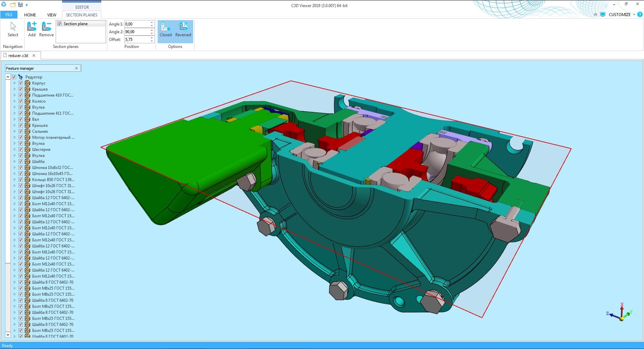Uncheck the Section plane checkbox

(60, 24)
